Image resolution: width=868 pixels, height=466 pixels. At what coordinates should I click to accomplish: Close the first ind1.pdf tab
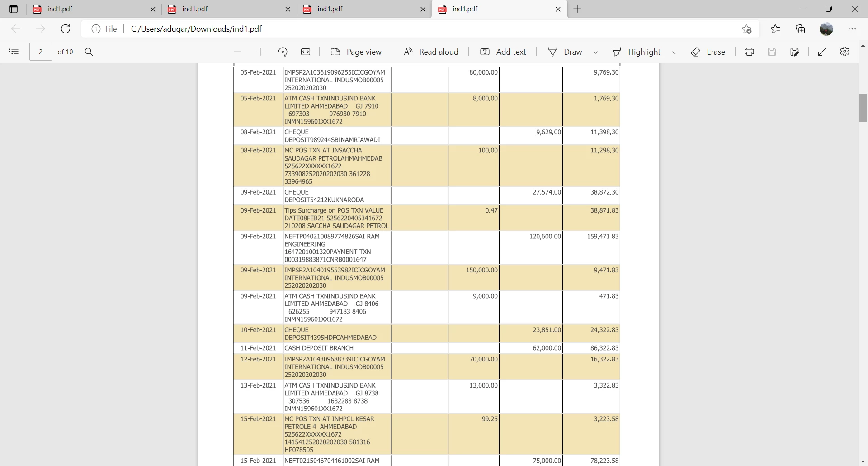click(x=153, y=9)
